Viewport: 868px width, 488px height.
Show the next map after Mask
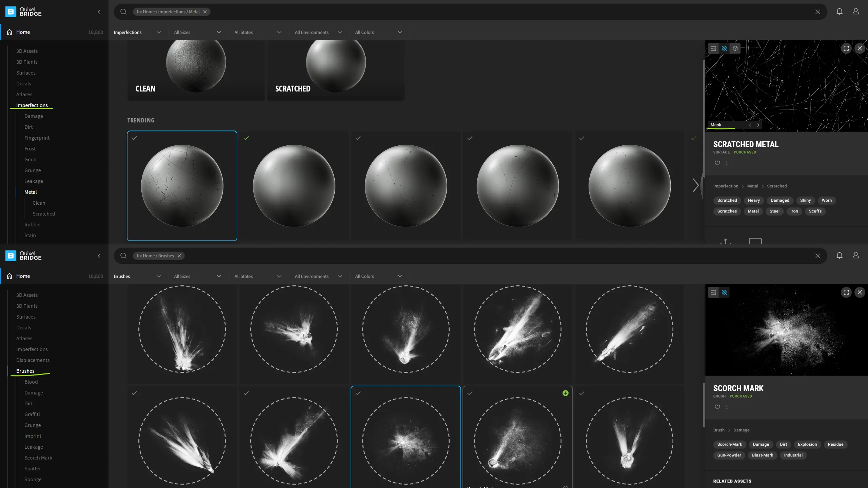(x=758, y=125)
